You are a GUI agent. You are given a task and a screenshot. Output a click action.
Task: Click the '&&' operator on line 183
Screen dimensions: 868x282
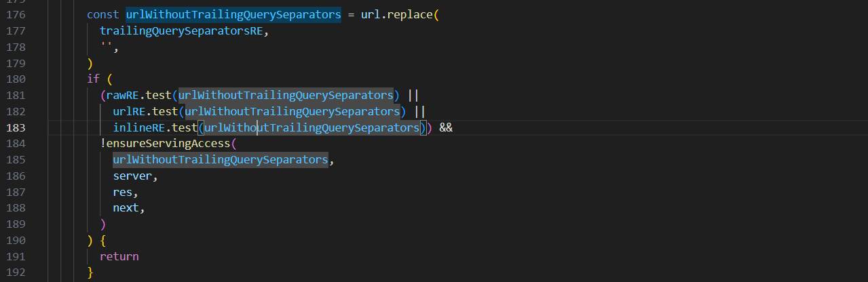(446, 127)
